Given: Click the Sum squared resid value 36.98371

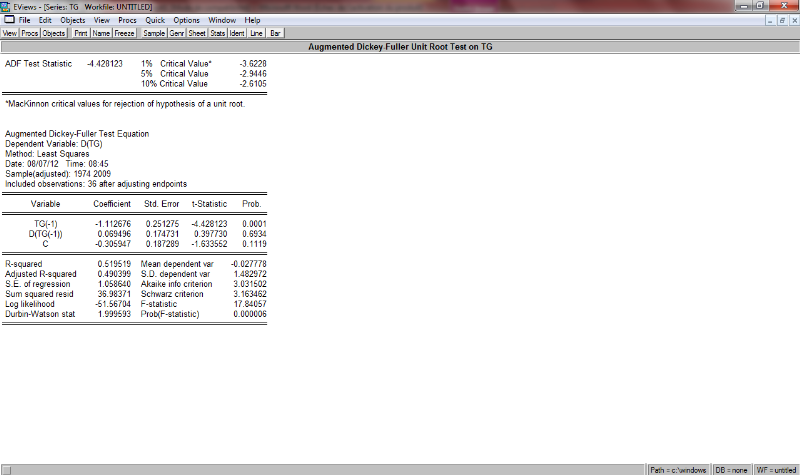Looking at the screenshot, I should pos(114,294).
